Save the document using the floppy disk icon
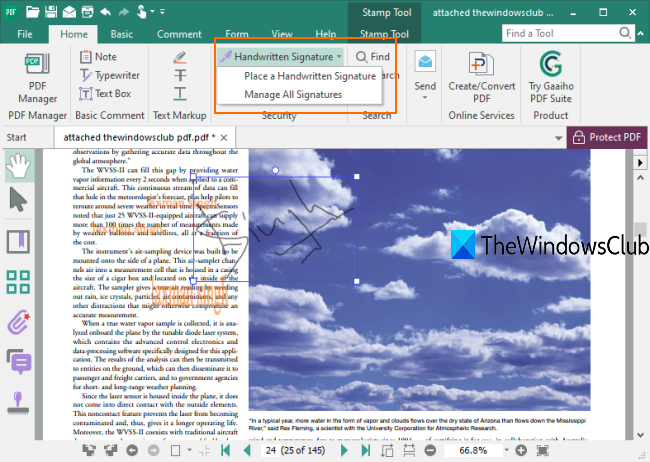Image resolution: width=650 pixels, height=462 pixels. [x=51, y=12]
